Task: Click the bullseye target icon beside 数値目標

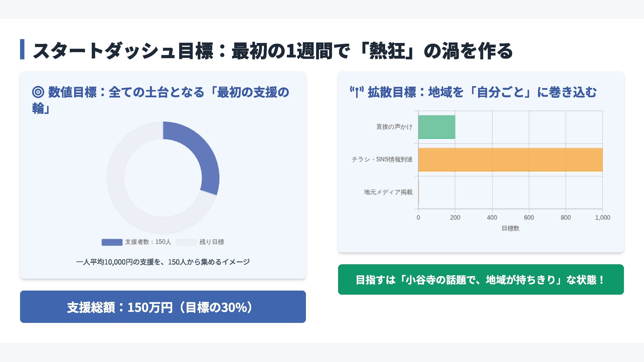Action: pyautogui.click(x=38, y=92)
